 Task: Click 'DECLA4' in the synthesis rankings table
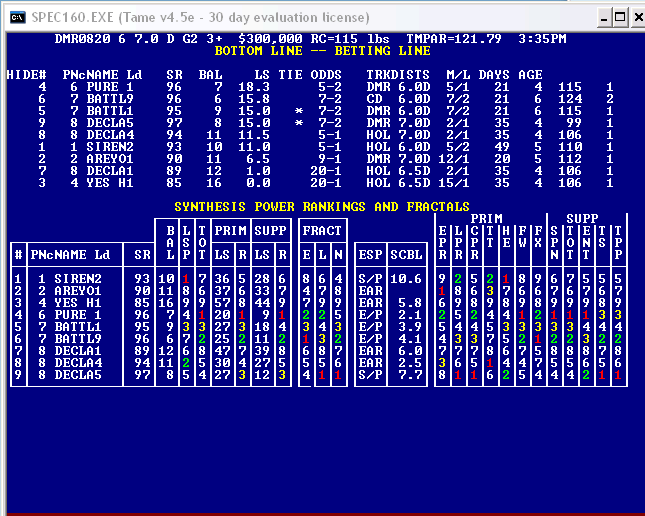tap(78, 362)
